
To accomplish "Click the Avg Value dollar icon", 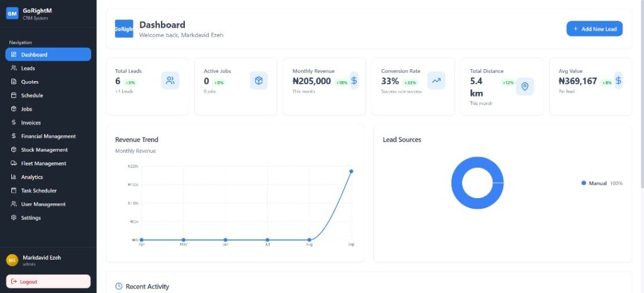I will coord(618,80).
